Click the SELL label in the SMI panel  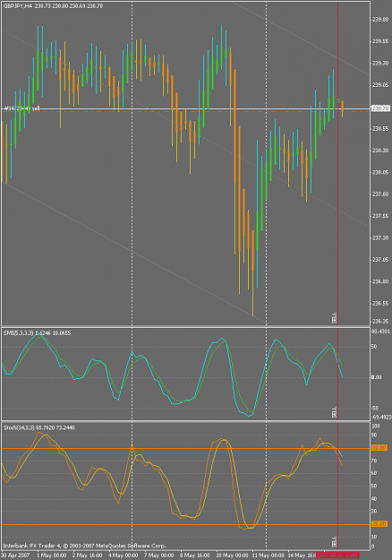(x=334, y=412)
